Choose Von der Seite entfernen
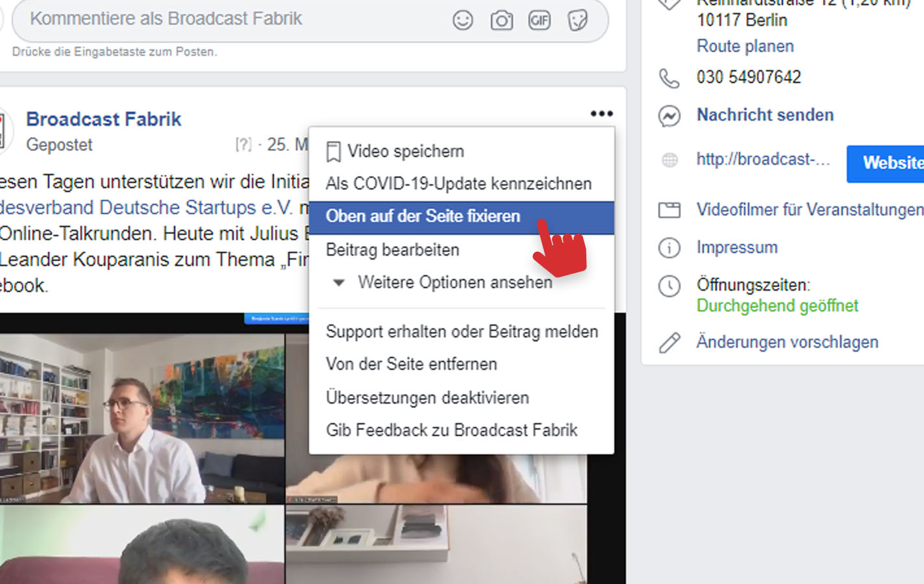 [461, 364]
